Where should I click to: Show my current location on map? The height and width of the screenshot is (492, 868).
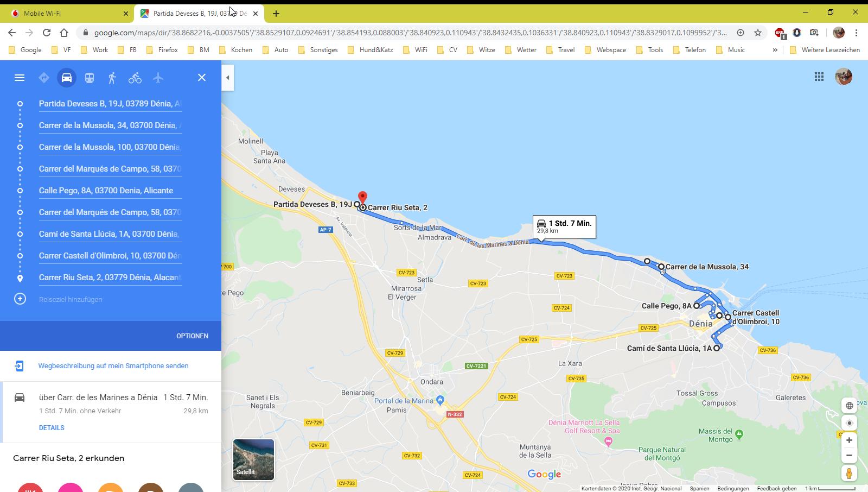pos(849,423)
